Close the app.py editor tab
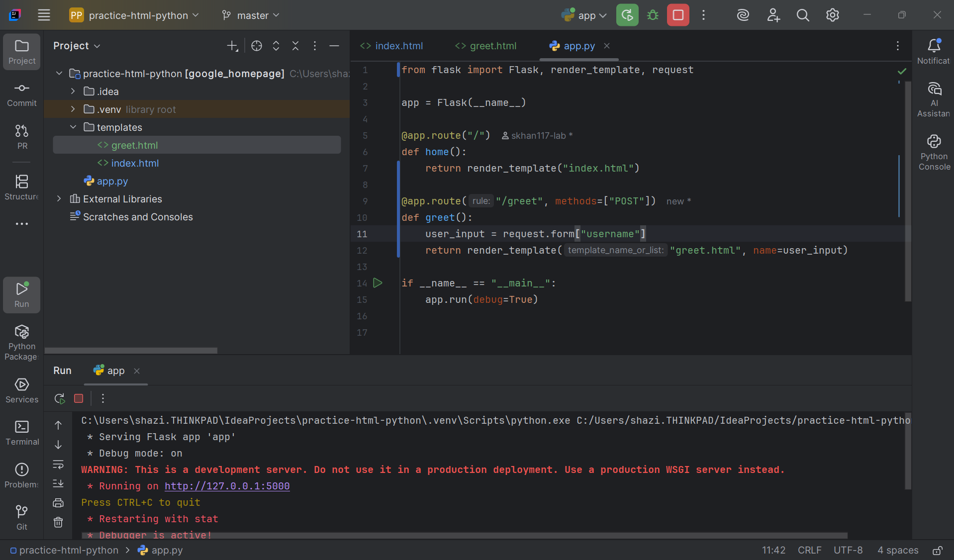The width and height of the screenshot is (954, 560). point(607,46)
